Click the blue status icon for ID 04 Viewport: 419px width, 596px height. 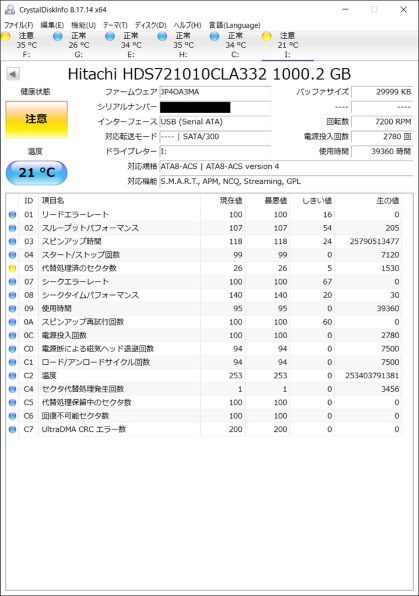[13, 255]
